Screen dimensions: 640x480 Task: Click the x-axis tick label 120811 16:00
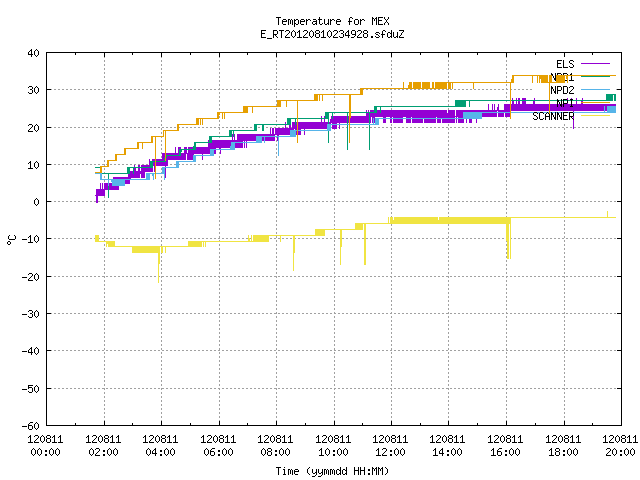click(x=506, y=446)
